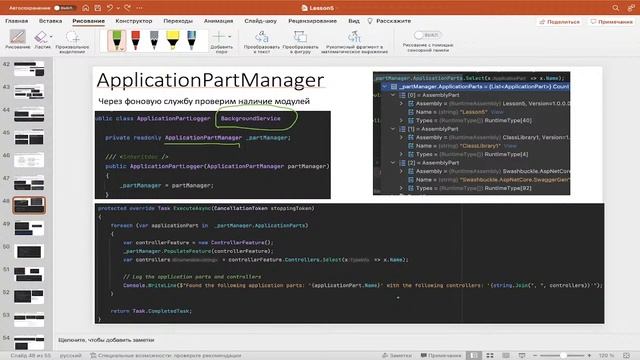Viewport: 640px width, 360px height.
Task: Click Ink to Math expression icon
Action: 354,37
